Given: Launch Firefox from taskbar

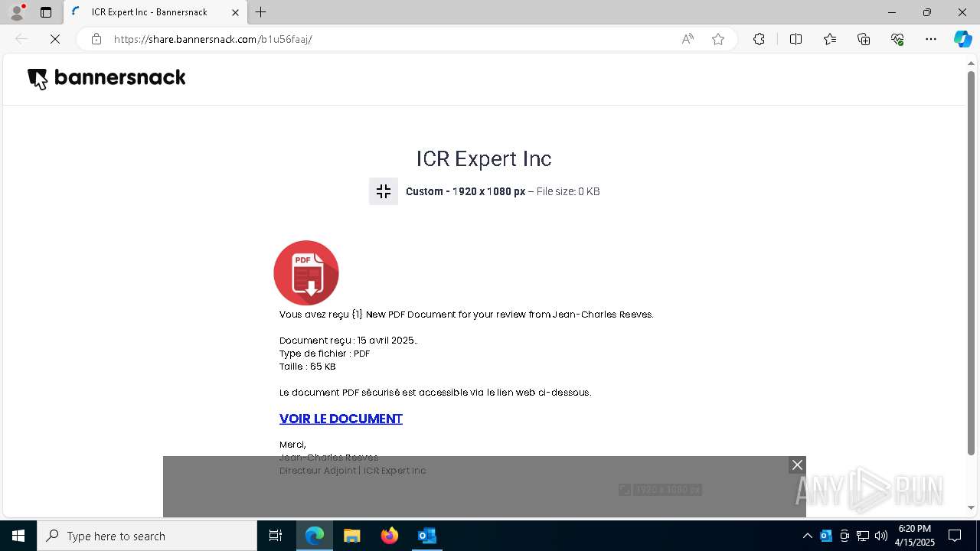Looking at the screenshot, I should (390, 536).
